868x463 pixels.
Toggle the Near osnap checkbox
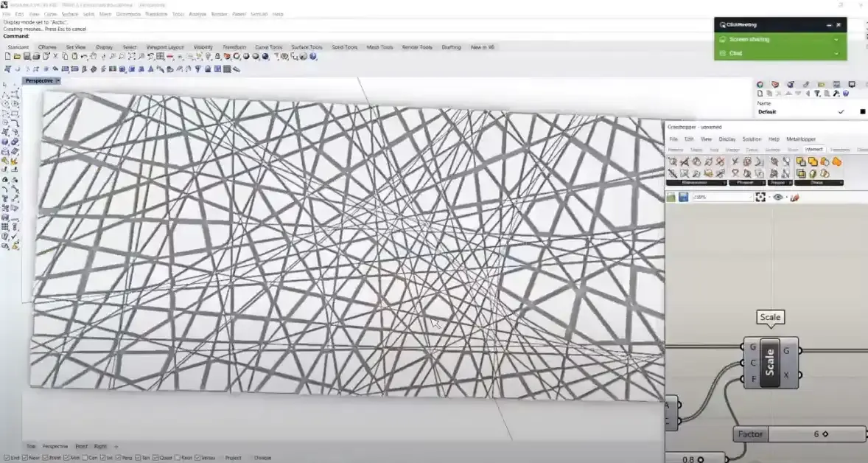coord(25,458)
